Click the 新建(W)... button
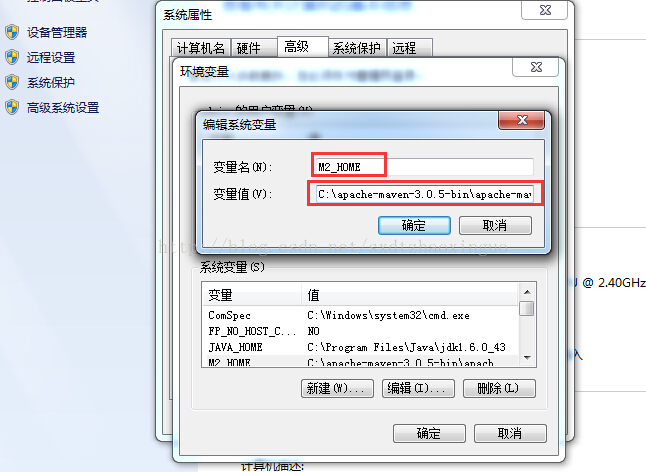The height and width of the screenshot is (472, 646). [337, 388]
